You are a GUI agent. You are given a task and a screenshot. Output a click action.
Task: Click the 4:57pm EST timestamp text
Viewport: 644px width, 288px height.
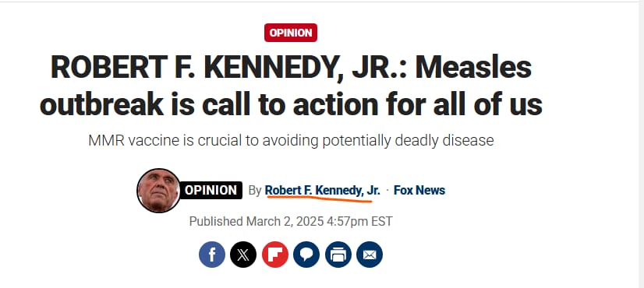tap(359, 222)
